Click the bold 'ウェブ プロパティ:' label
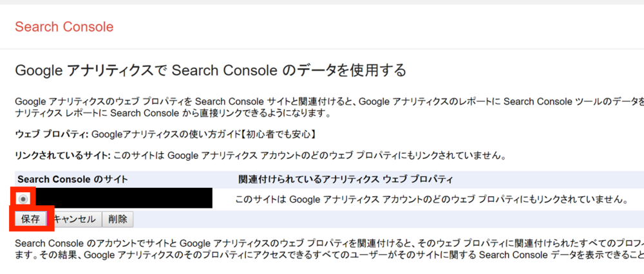Viewport: 644px width, 274px height. point(52,134)
